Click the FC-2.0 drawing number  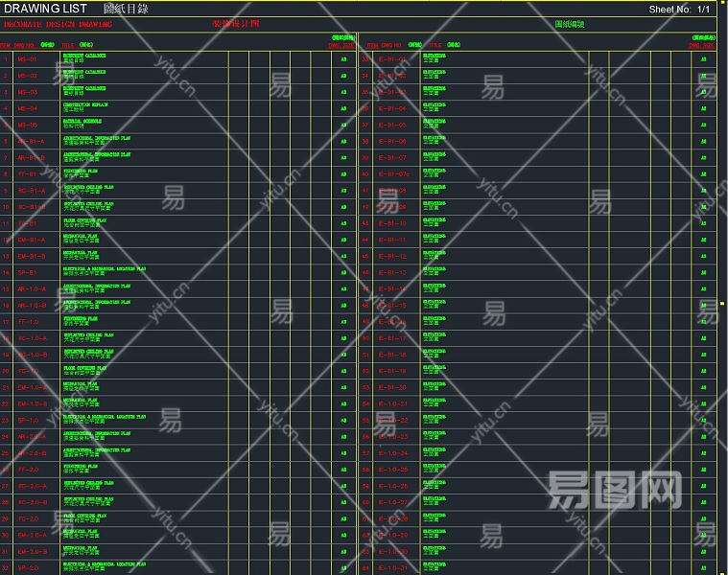28,518
